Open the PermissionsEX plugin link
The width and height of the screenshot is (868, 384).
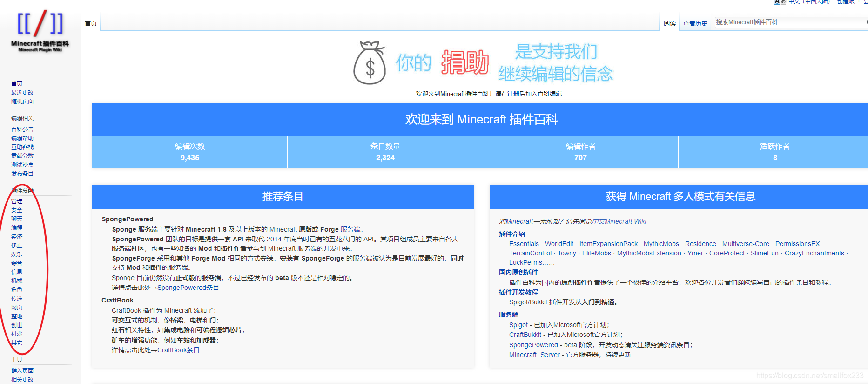(797, 244)
